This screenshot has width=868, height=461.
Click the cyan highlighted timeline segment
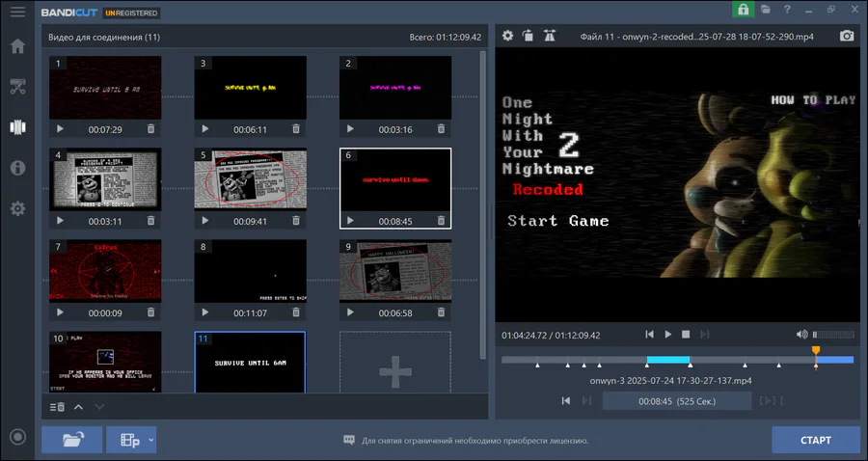point(668,360)
